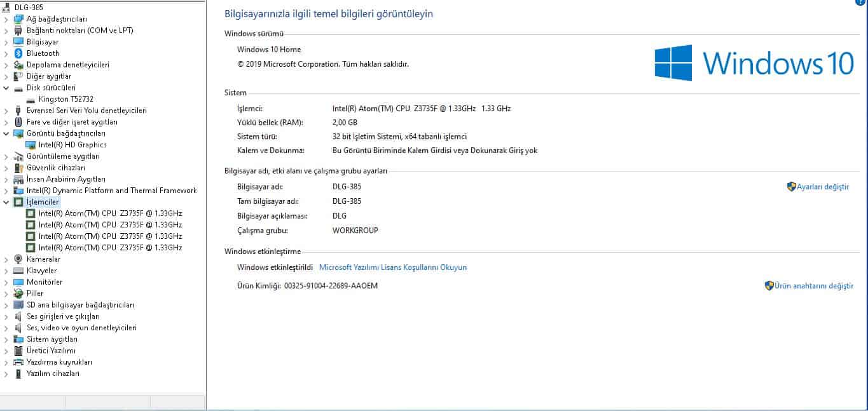Open the help icon at top right
This screenshot has height=411, width=868.
click(x=862, y=2)
